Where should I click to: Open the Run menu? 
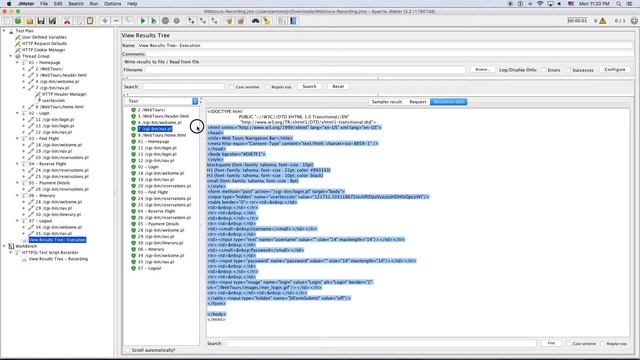94,4
